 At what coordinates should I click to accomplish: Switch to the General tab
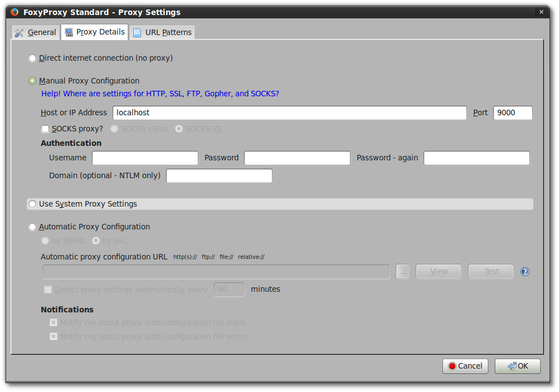click(x=35, y=32)
